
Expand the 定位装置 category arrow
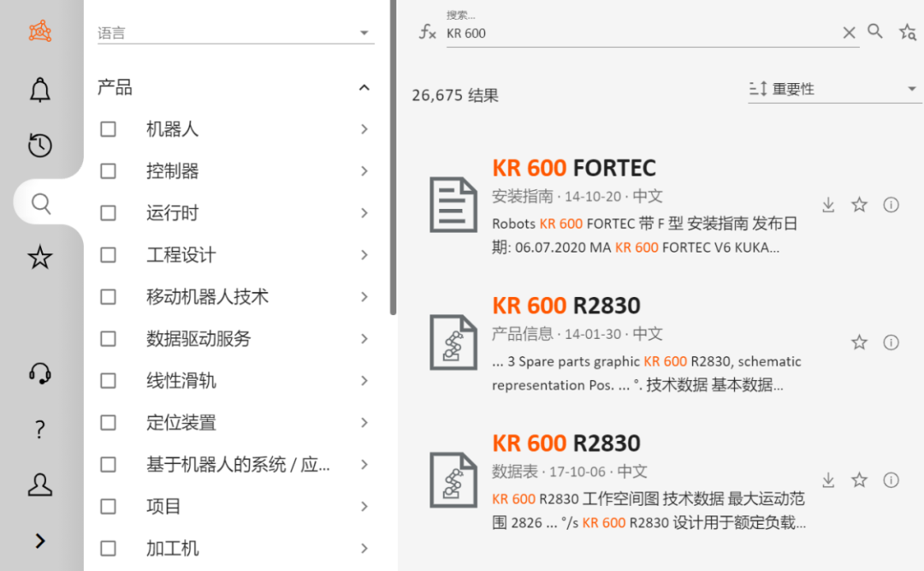(364, 422)
